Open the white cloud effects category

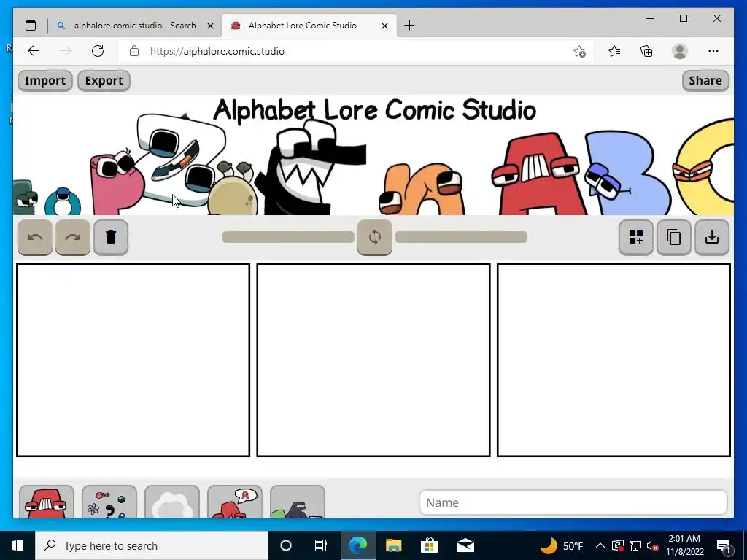[x=172, y=502]
